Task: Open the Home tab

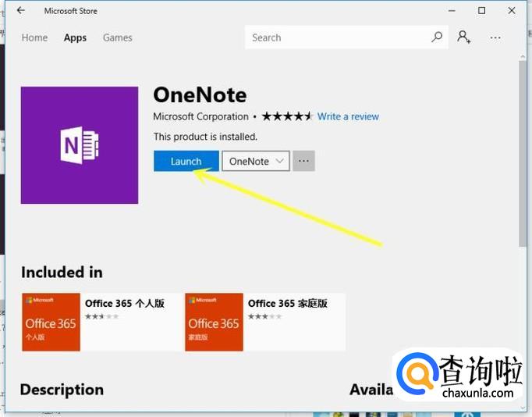Action: pyautogui.click(x=34, y=37)
